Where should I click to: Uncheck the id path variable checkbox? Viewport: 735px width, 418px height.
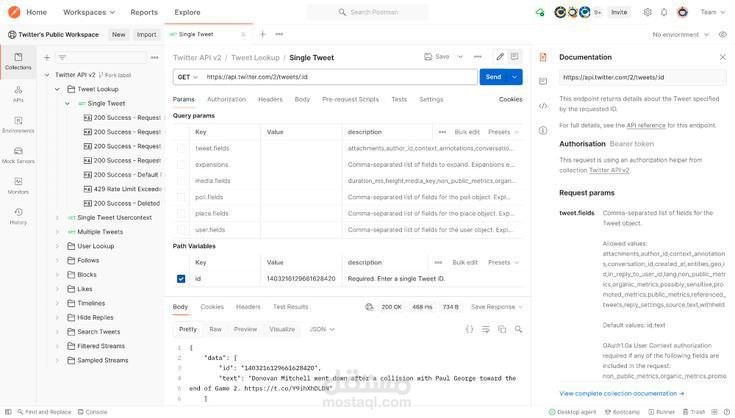(181, 279)
